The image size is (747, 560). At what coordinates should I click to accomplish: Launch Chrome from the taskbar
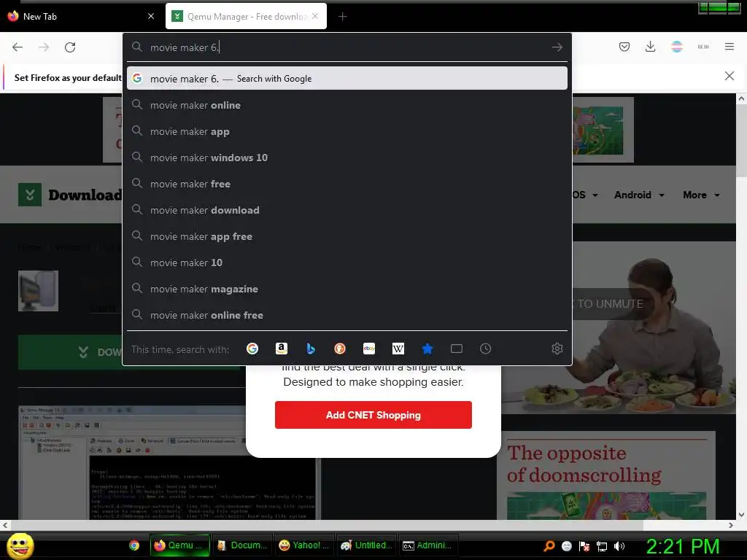[134, 545]
